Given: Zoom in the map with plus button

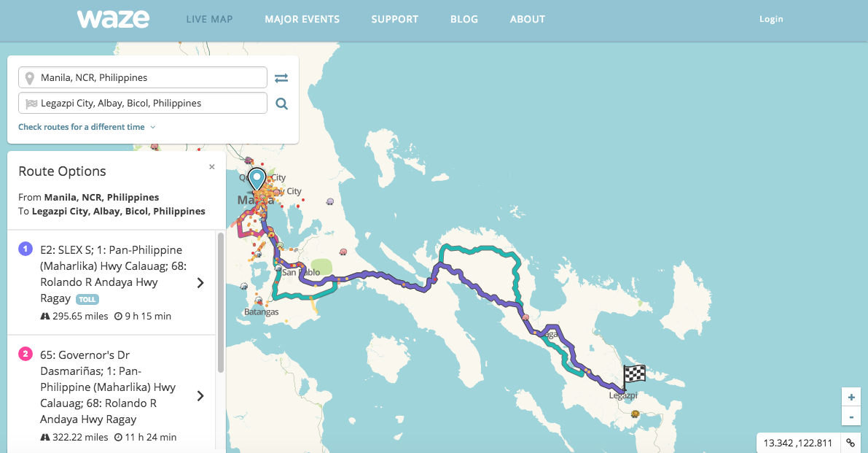Looking at the screenshot, I should pos(851,397).
